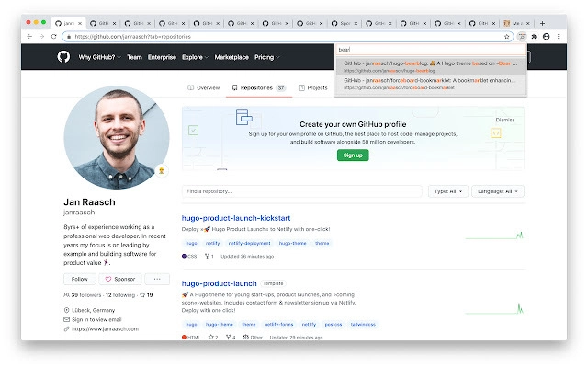
Task: Click the fork count icon under hugo-product-launch
Action: (x=228, y=338)
